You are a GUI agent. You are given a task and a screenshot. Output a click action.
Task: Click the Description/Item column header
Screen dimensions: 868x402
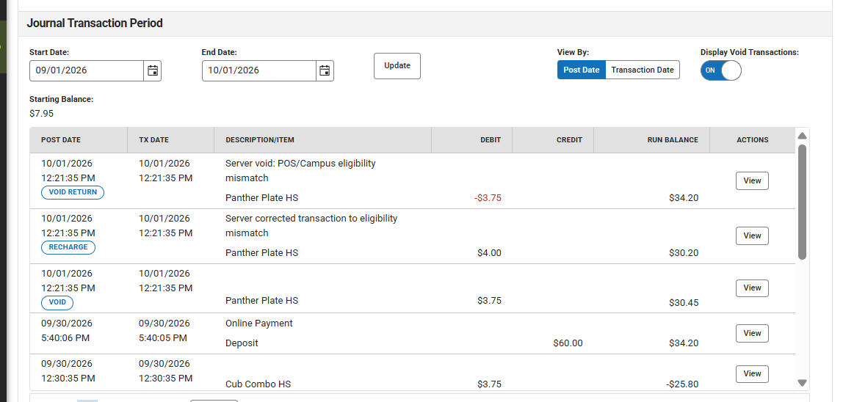click(x=322, y=140)
